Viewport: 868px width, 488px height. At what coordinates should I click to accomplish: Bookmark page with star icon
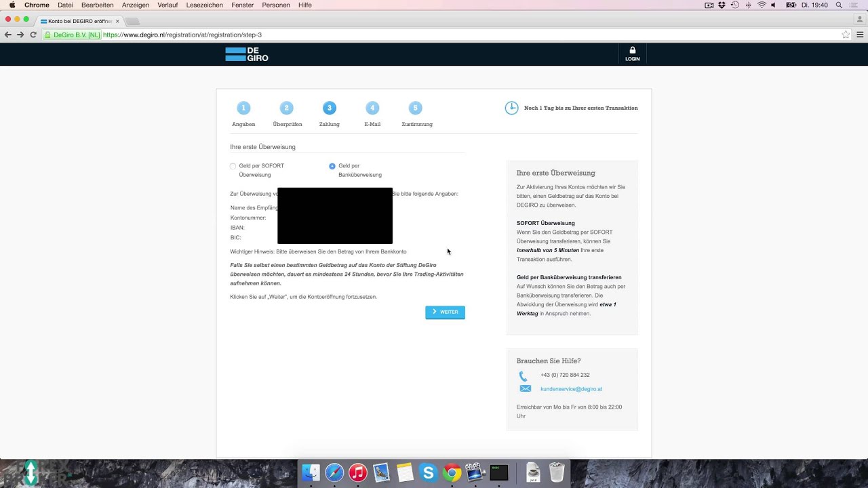[846, 35]
